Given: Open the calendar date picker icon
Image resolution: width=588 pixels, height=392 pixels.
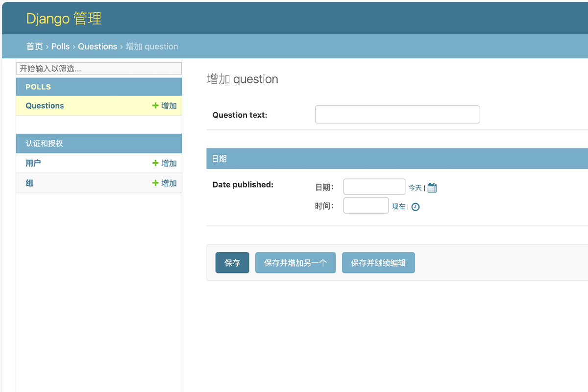Looking at the screenshot, I should tap(432, 188).
